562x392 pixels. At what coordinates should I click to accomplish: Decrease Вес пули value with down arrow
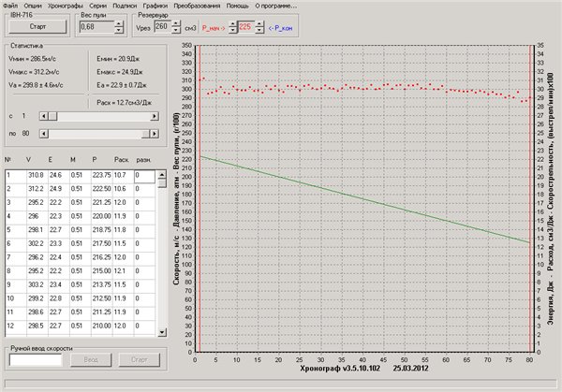click(x=116, y=30)
